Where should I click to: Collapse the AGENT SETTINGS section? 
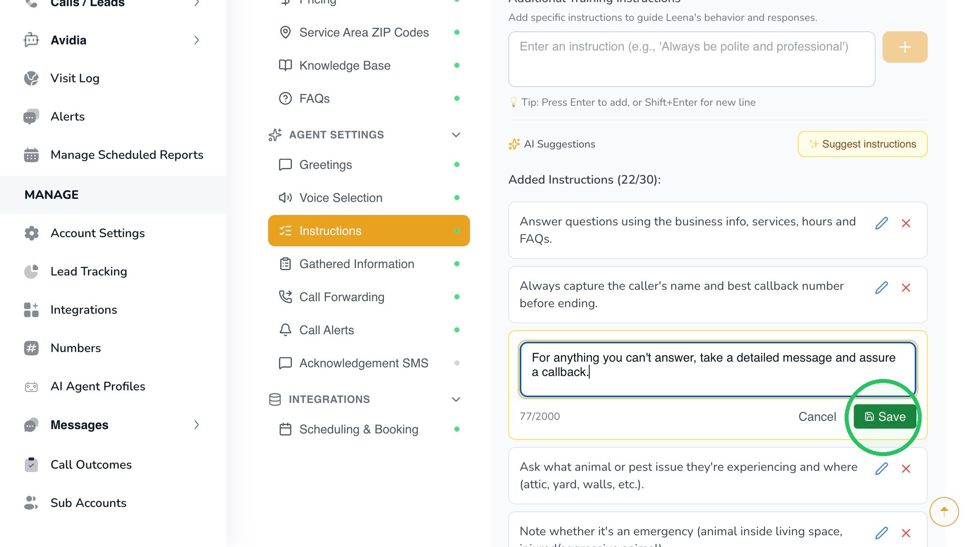tap(456, 135)
